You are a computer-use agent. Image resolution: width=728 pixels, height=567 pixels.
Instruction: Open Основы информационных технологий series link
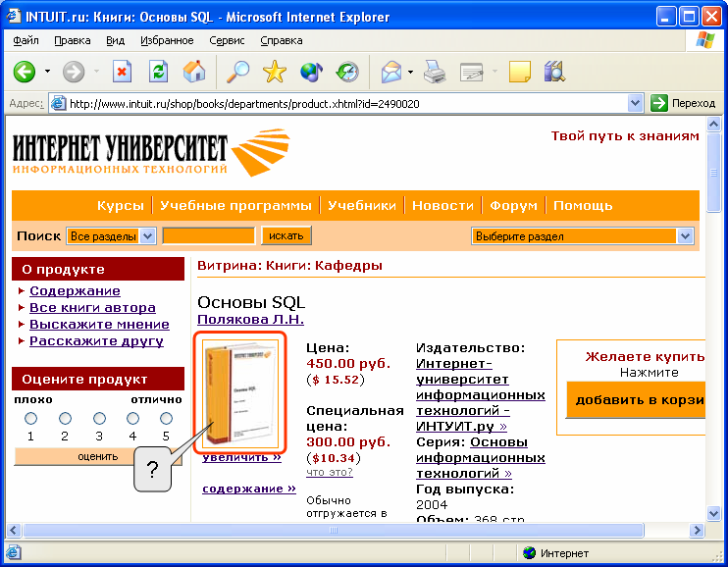[481, 458]
